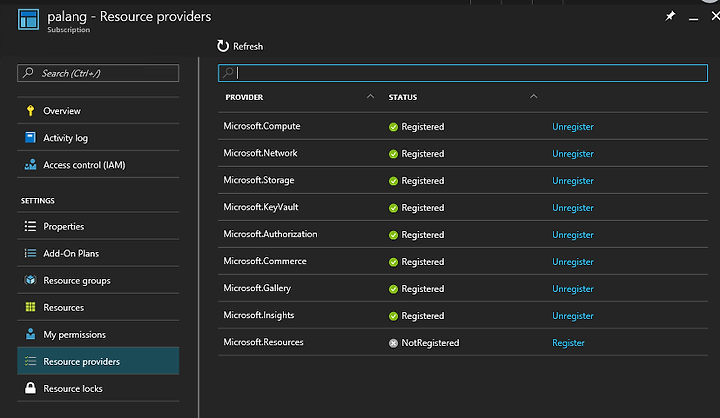Close the Resource providers blade

pyautogui.click(x=715, y=17)
